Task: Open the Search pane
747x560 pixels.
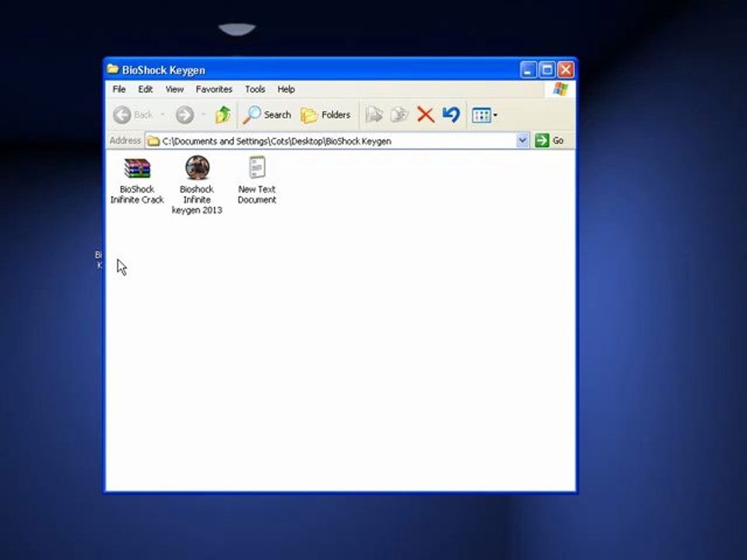Action: point(267,115)
